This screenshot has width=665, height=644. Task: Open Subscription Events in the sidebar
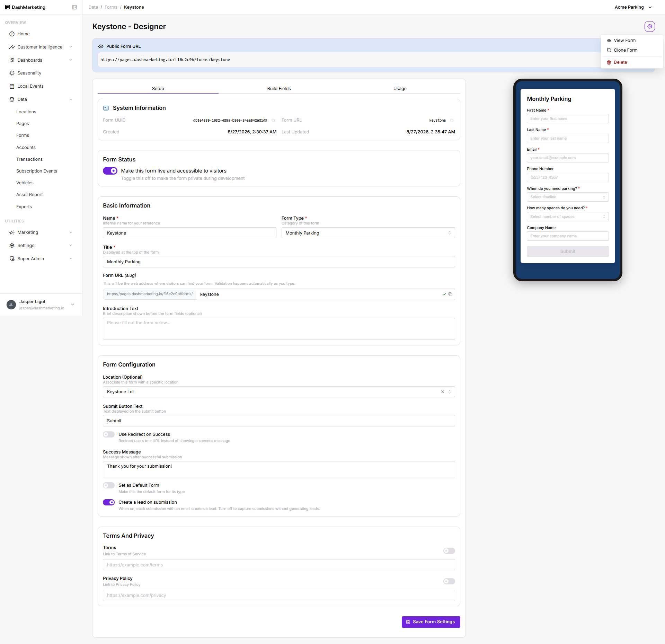(x=37, y=171)
